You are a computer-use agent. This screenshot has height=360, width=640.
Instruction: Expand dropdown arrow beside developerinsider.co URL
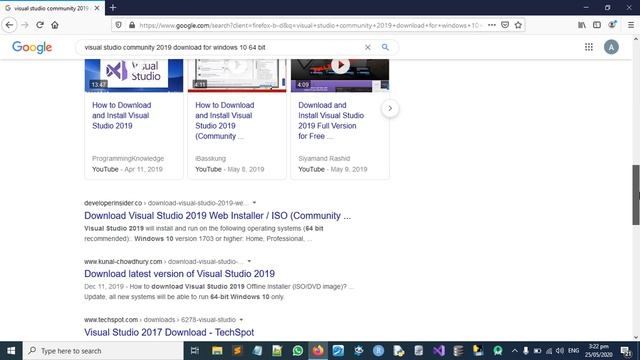coord(254,203)
